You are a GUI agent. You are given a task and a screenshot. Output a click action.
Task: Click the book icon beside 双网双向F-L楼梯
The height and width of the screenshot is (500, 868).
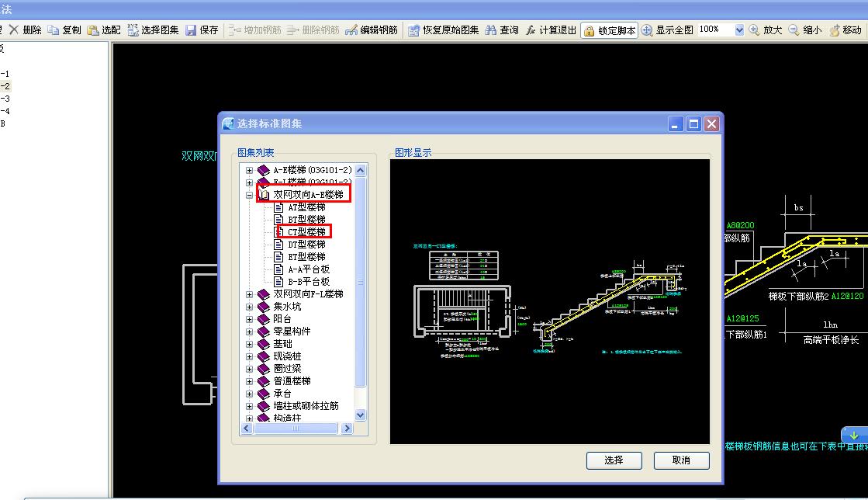264,294
